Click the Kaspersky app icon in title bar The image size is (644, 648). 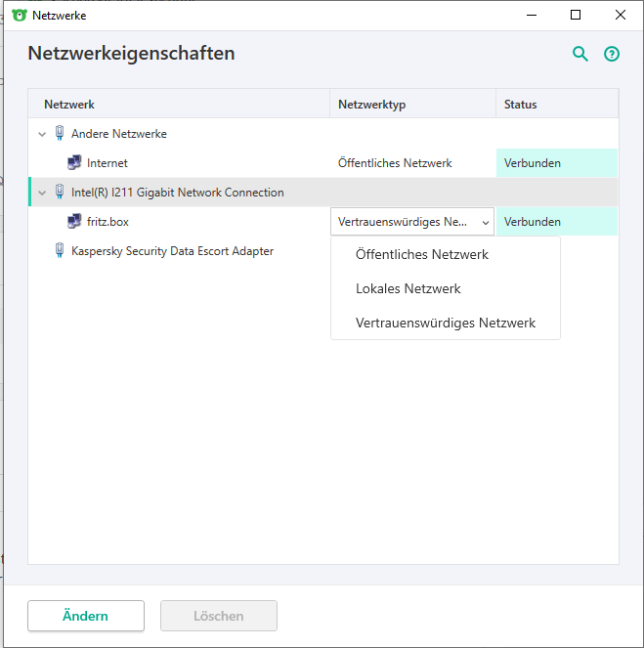19,15
